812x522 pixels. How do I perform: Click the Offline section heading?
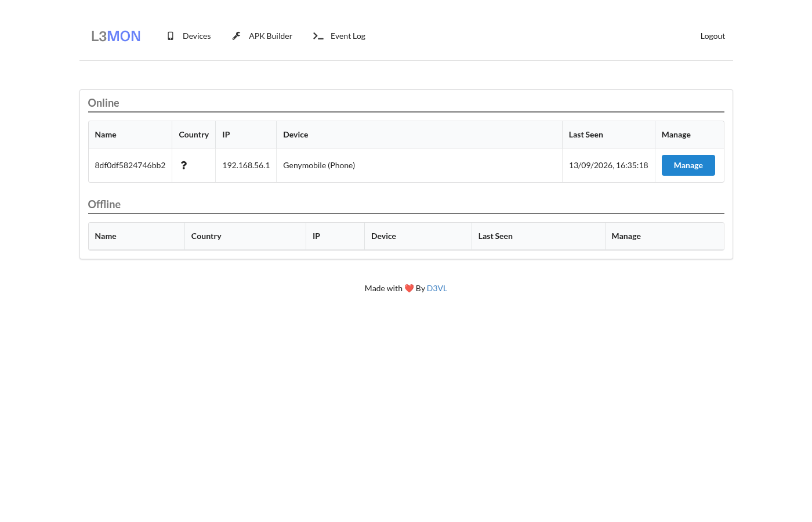[x=104, y=205]
